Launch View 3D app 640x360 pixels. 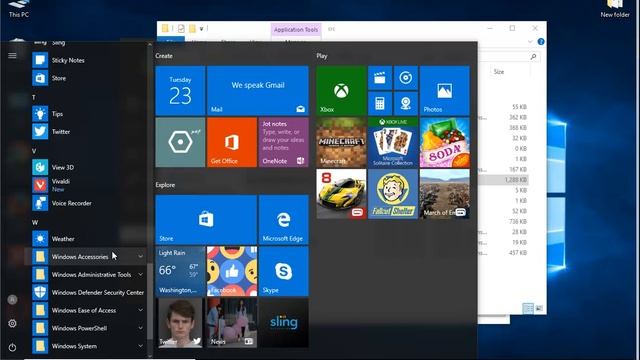click(88, 167)
